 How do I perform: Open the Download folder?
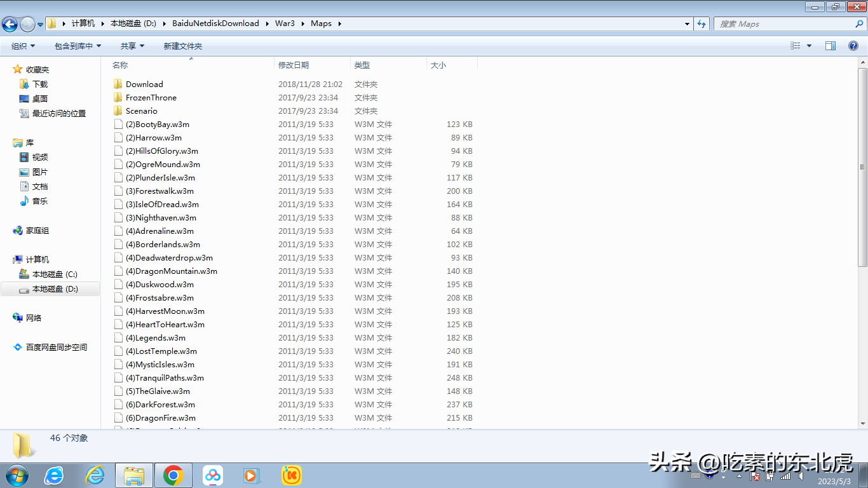click(x=144, y=84)
